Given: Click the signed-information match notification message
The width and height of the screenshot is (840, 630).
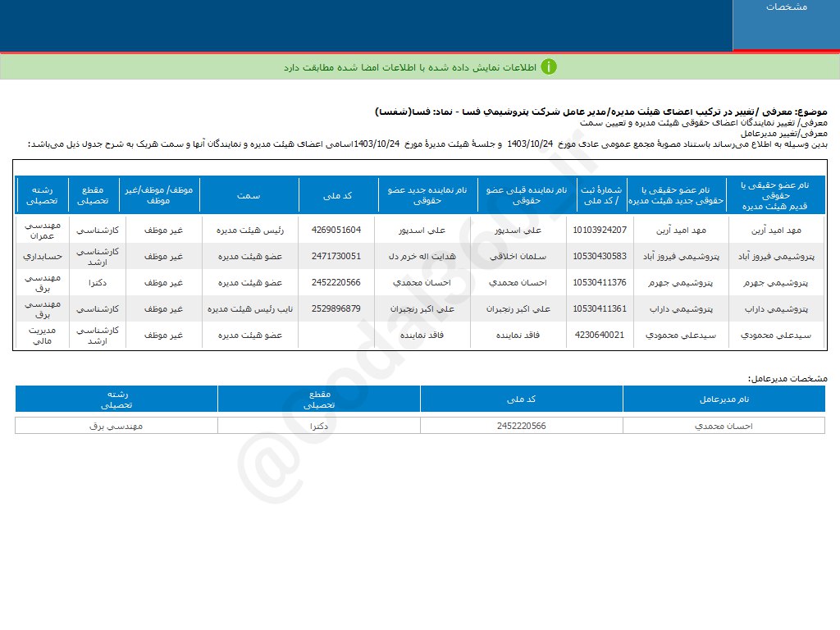Looking at the screenshot, I should click(x=409, y=67).
